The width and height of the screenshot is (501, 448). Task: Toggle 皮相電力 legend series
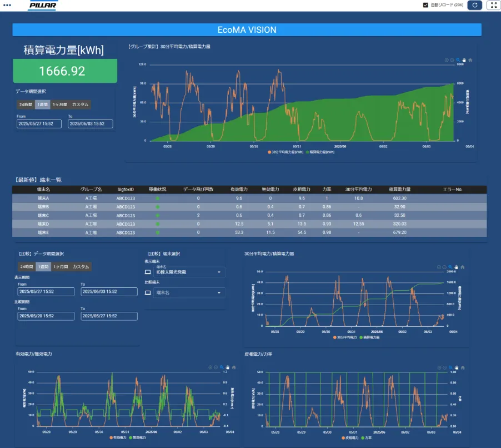coord(350,438)
